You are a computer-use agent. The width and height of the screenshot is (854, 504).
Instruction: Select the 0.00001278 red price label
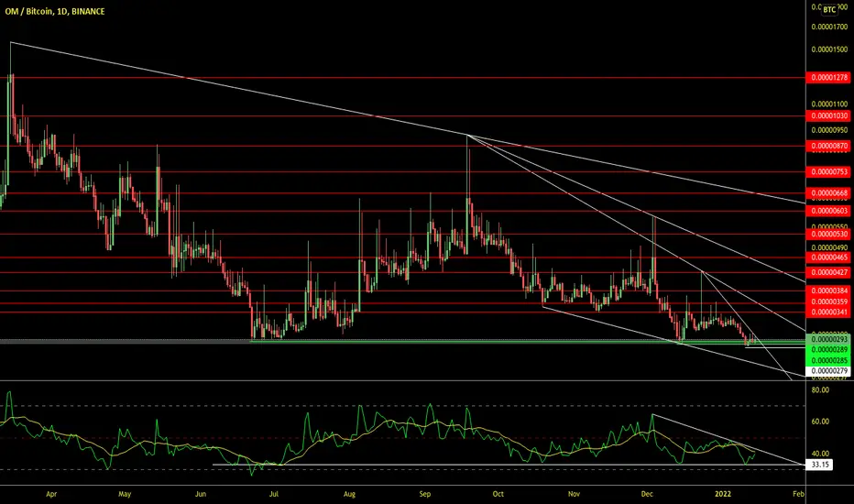827,78
